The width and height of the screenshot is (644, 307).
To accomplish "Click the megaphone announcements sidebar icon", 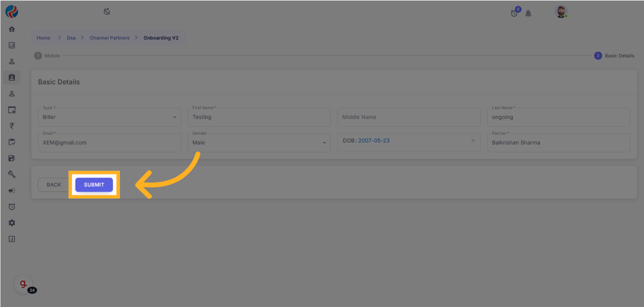I will click(x=12, y=190).
